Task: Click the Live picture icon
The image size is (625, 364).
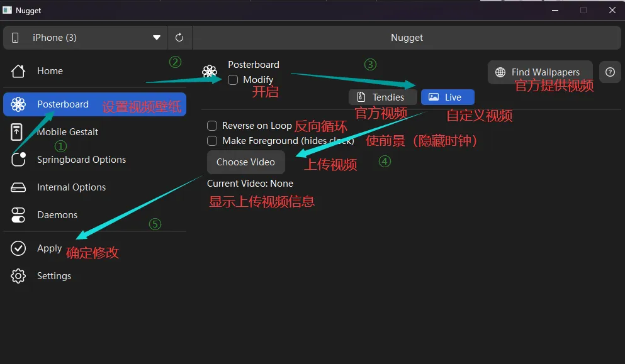Action: (434, 97)
